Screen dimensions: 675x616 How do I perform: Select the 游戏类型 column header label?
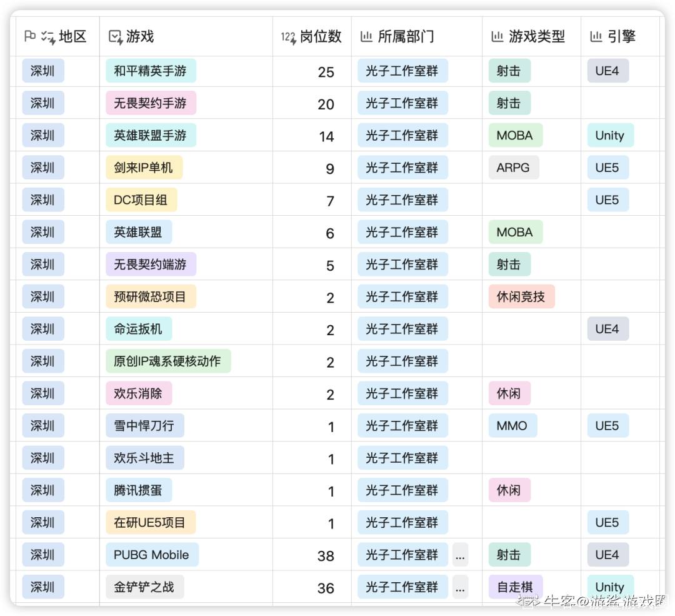tap(537, 37)
